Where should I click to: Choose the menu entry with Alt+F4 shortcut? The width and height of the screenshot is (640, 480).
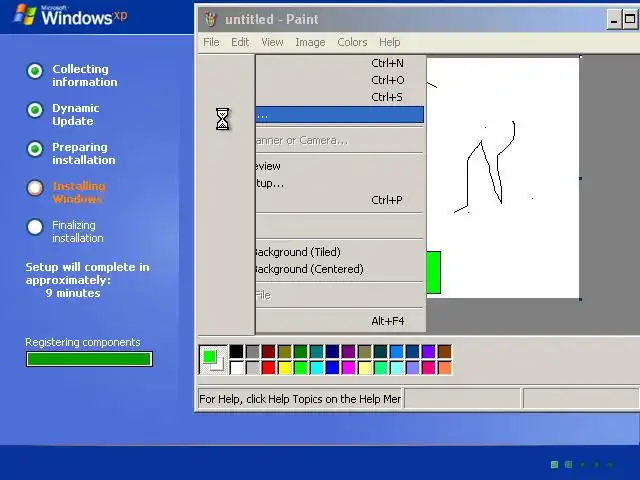pos(340,321)
